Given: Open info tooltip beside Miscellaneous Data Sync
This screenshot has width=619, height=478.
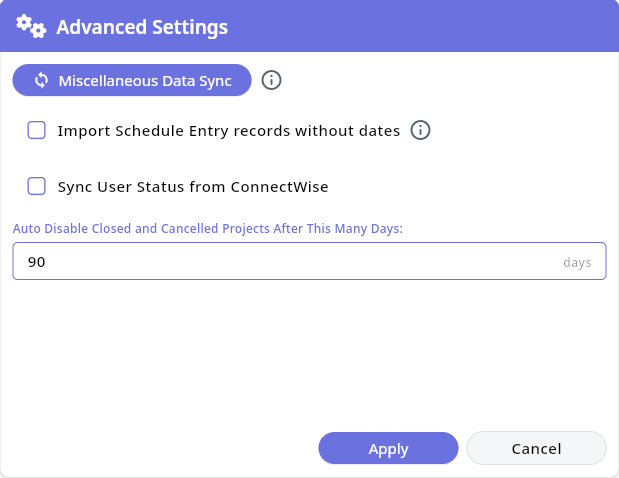Looking at the screenshot, I should [271, 80].
